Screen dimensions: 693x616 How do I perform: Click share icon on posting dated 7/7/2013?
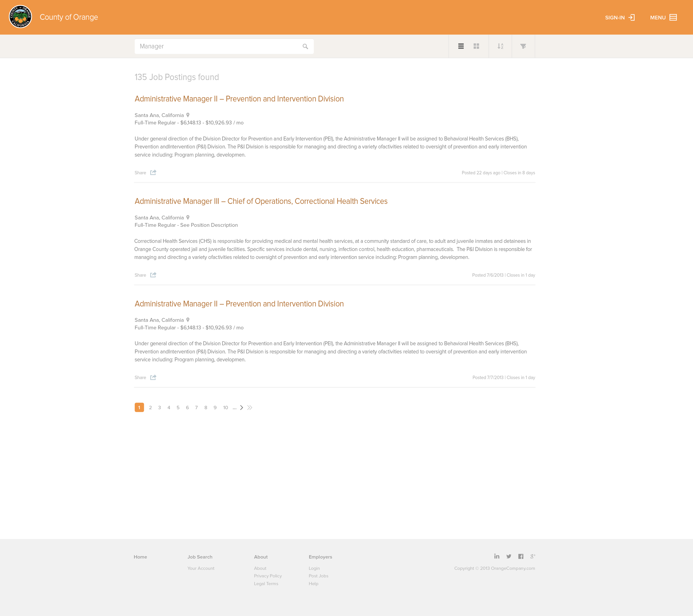[x=153, y=377]
